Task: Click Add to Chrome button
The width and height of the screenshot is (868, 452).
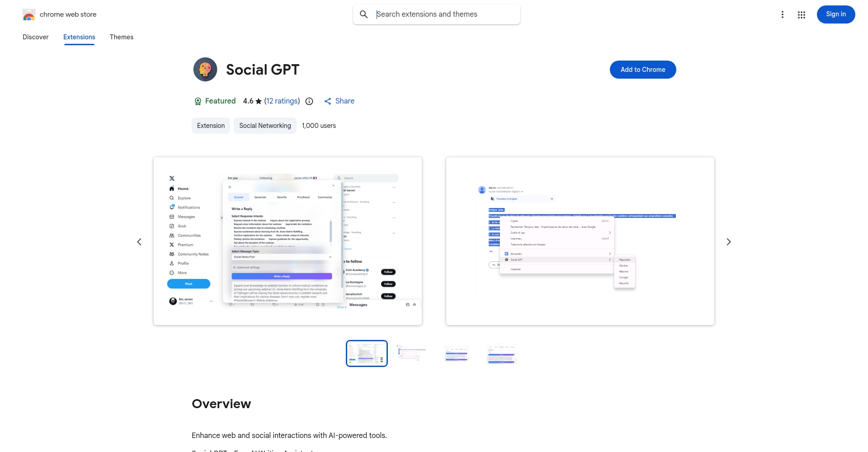Action: coord(642,70)
